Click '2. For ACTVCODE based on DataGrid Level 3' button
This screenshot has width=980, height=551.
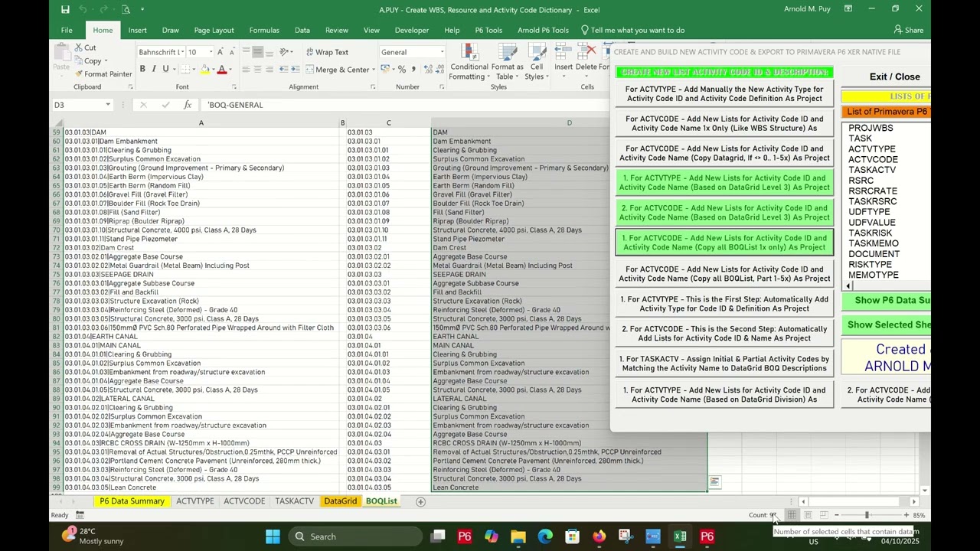point(724,213)
